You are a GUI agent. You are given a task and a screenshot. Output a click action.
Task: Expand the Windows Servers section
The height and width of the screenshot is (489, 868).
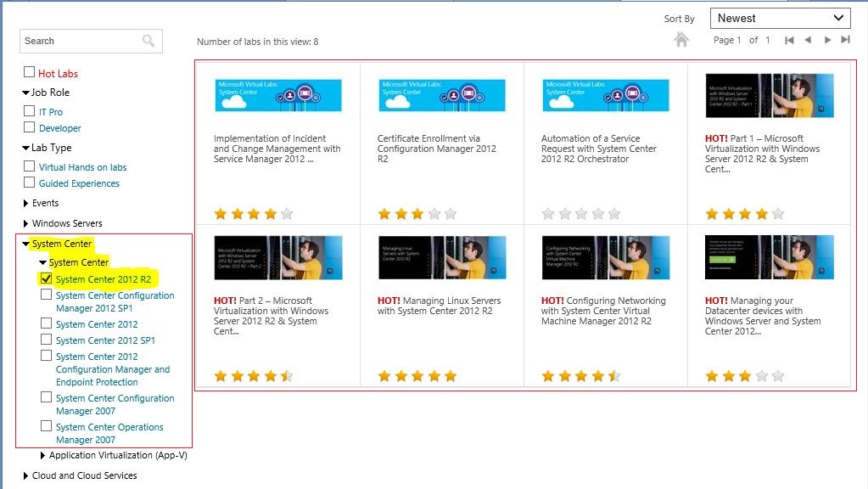click(x=25, y=224)
